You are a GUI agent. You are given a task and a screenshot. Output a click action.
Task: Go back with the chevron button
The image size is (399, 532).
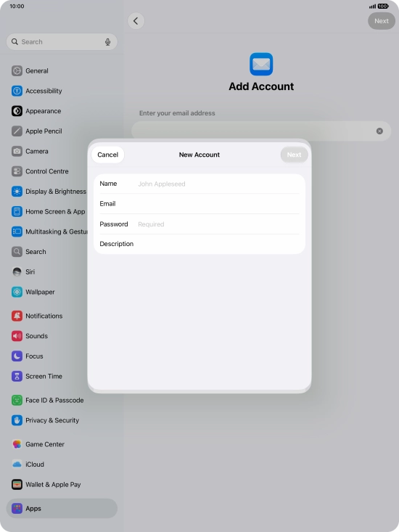(136, 21)
